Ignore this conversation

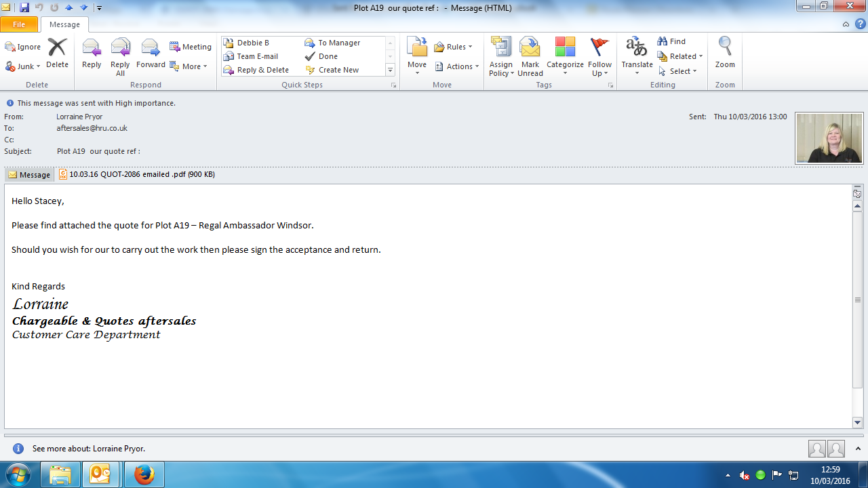23,47
